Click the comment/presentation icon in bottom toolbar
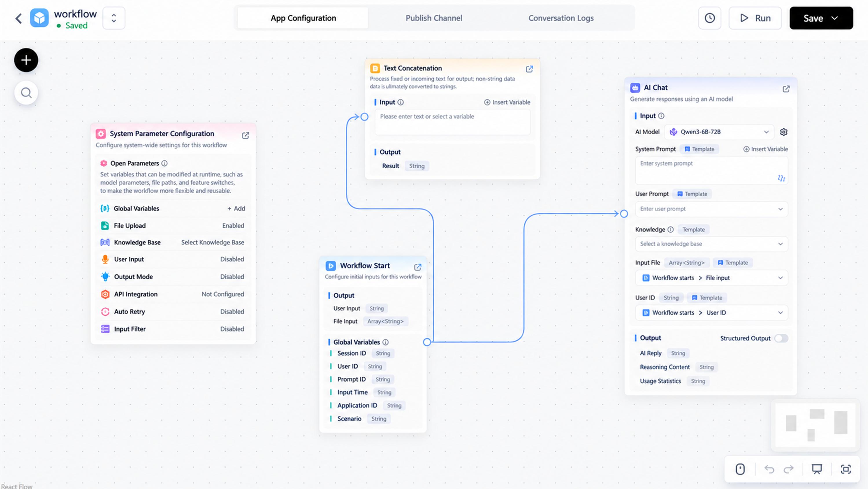The width and height of the screenshot is (868, 489). tap(817, 469)
